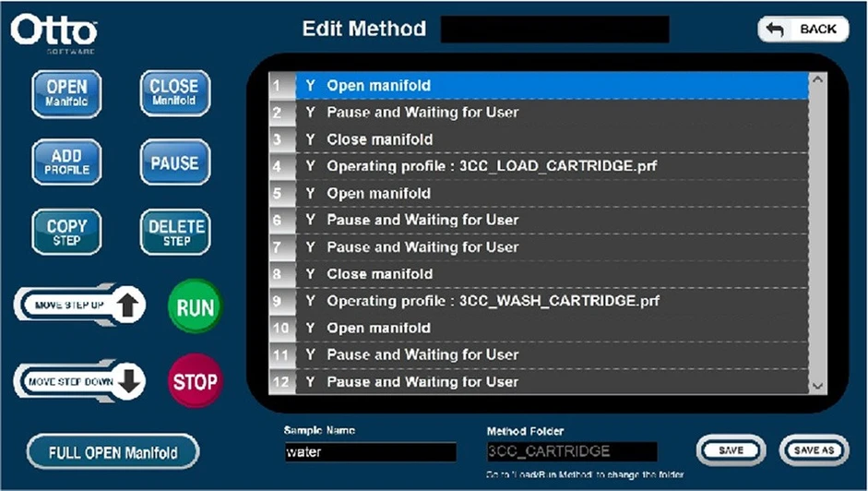Toggle the Y flag on step 4

pyautogui.click(x=311, y=166)
